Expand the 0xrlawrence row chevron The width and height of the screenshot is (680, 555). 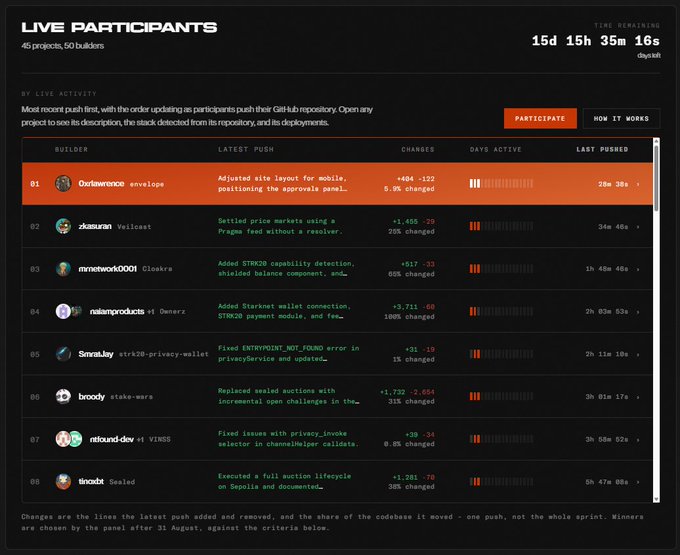point(638,184)
